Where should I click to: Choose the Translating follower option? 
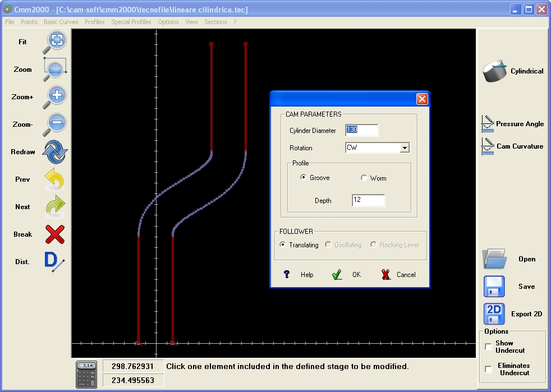click(x=283, y=245)
